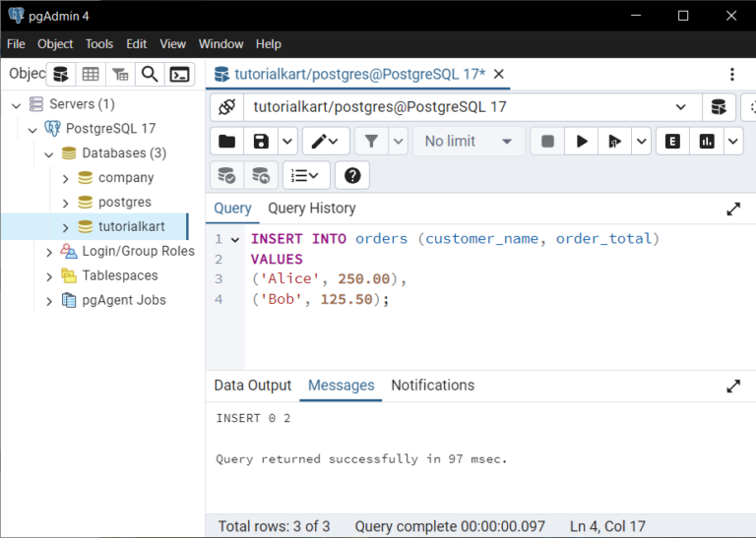
Task: Click the Execute script cursor-play icon
Action: [x=614, y=141]
